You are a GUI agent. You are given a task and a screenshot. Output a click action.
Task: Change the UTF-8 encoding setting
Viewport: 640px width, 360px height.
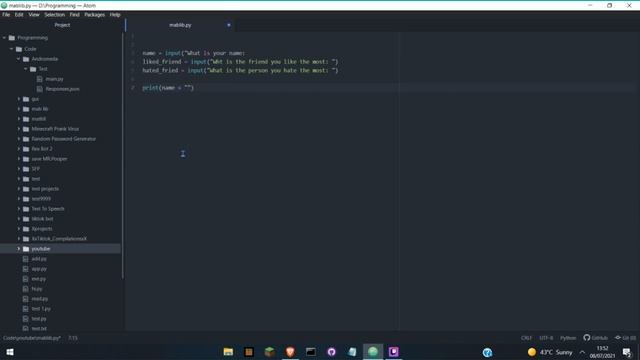point(546,338)
